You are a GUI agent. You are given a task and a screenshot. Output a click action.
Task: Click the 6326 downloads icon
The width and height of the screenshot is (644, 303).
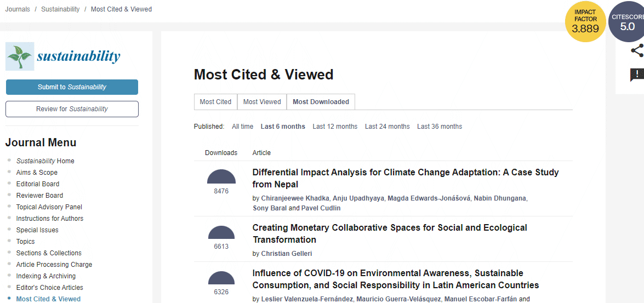(221, 278)
